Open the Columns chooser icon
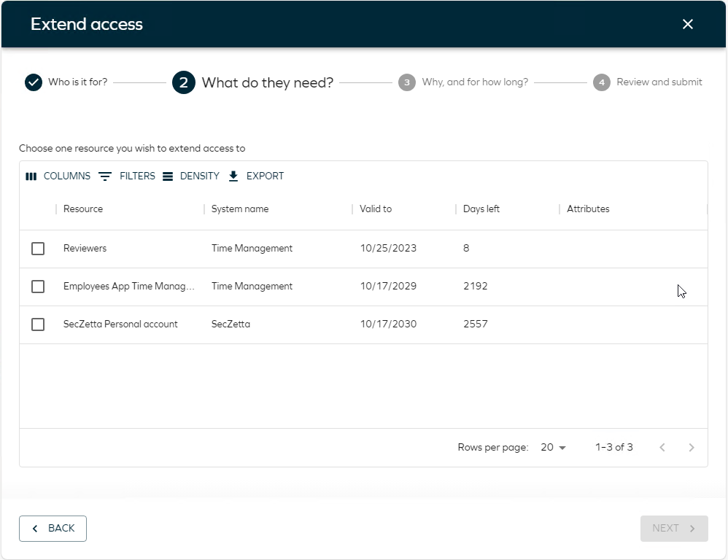This screenshot has height=560, width=728. pyautogui.click(x=31, y=176)
